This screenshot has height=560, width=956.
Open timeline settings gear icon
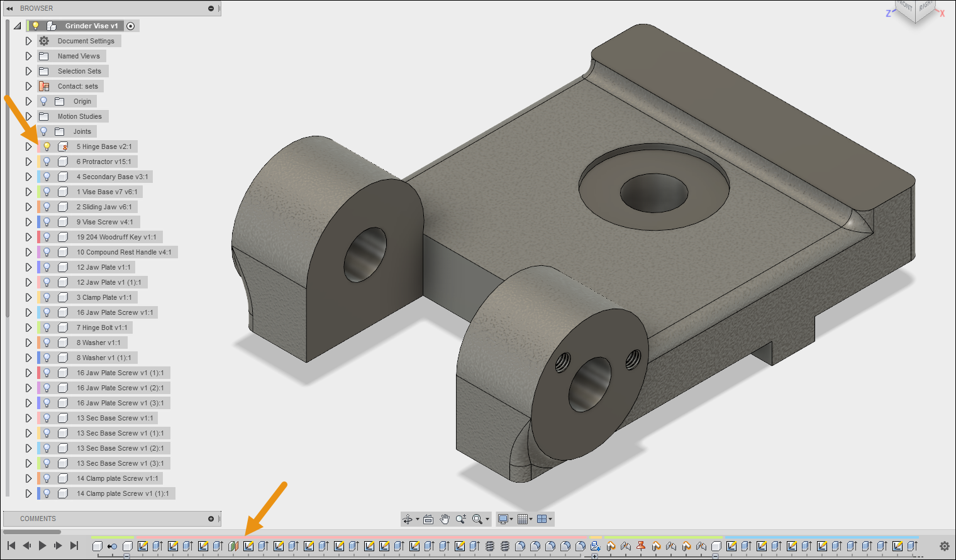pos(944,546)
